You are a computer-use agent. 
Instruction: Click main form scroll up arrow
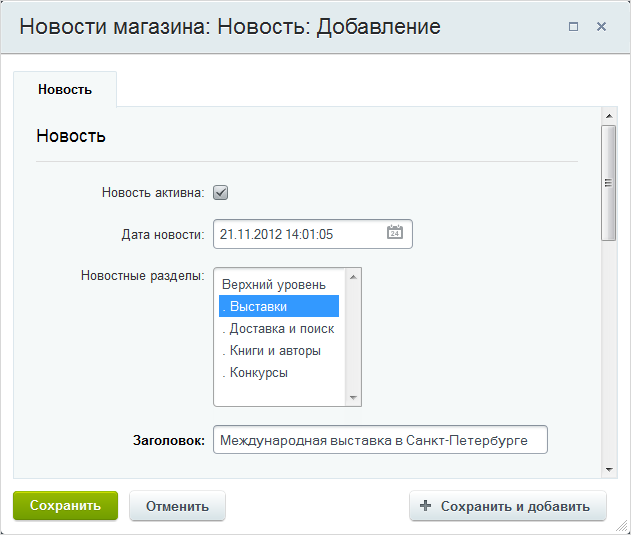tap(609, 116)
